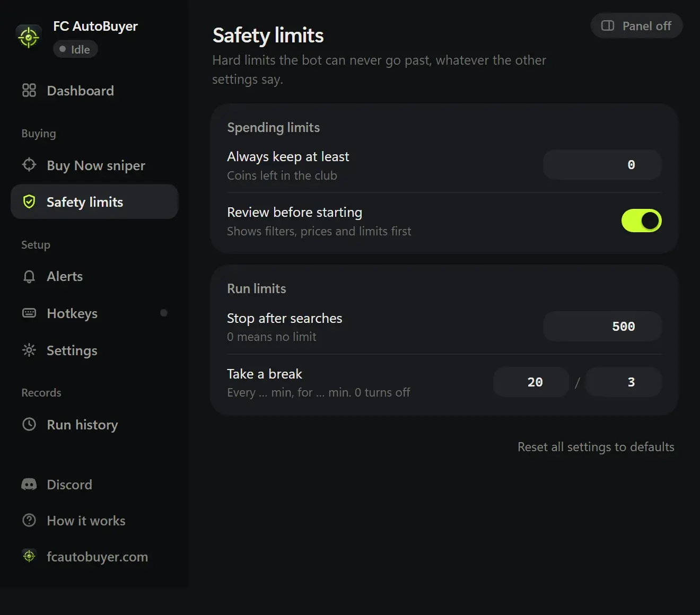This screenshot has height=615, width=700.
Task: Disable the Review before starting toggle
Action: (641, 221)
